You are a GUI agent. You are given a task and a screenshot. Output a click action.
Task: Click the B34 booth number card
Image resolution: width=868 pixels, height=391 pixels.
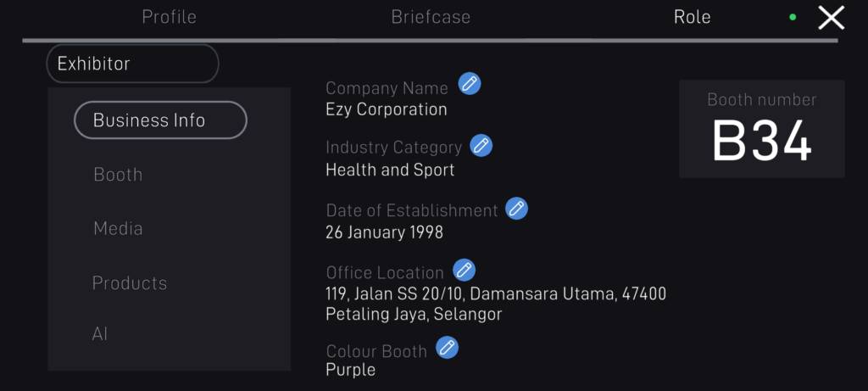point(762,129)
